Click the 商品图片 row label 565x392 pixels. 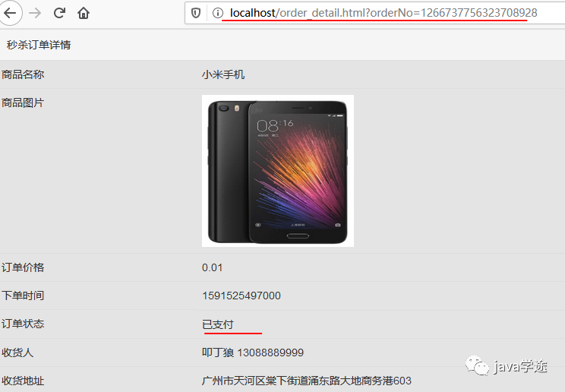tap(23, 103)
